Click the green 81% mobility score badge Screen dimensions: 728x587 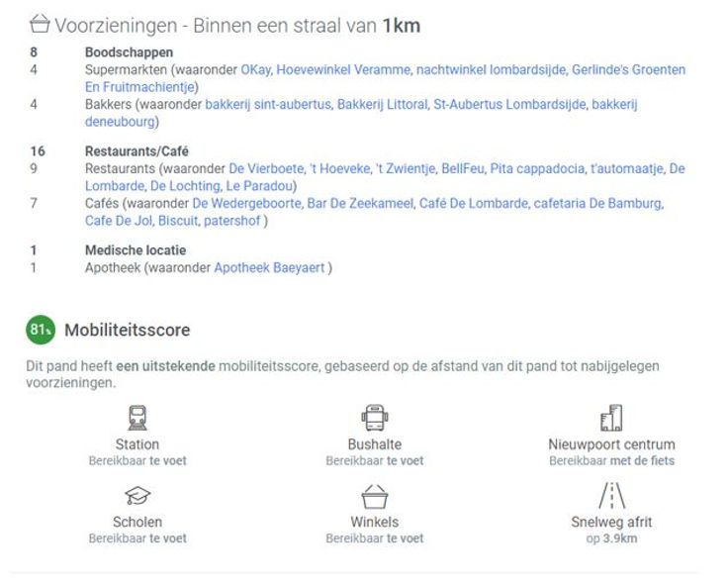(x=41, y=330)
